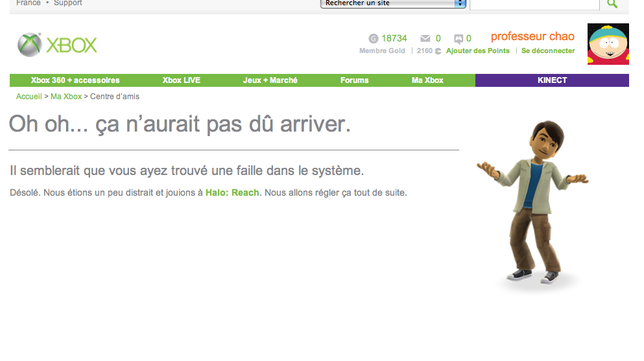Open the Xbox 360 + accessoires menu

(x=75, y=80)
